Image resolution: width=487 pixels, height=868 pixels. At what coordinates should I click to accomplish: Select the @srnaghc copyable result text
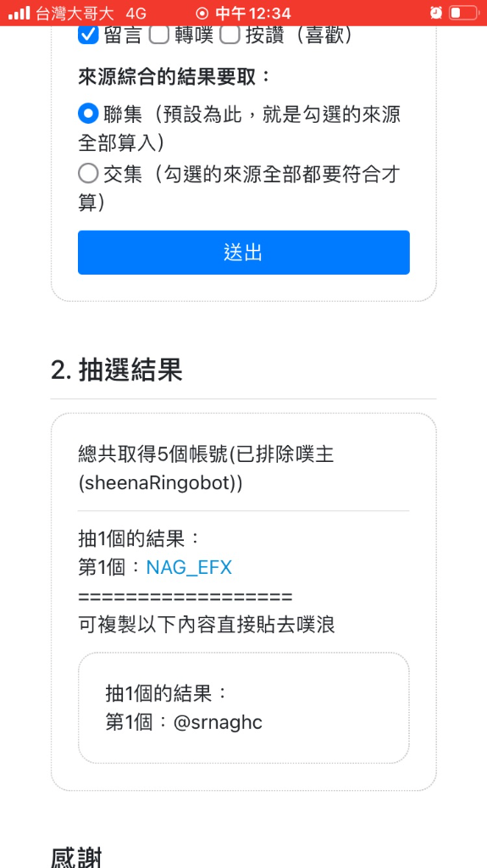pos(218,723)
